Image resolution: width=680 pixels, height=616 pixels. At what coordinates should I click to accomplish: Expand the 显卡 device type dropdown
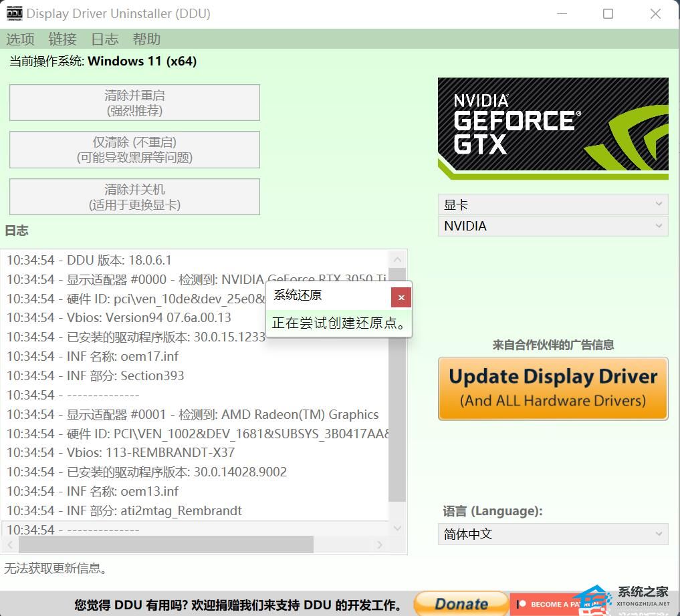pos(552,204)
